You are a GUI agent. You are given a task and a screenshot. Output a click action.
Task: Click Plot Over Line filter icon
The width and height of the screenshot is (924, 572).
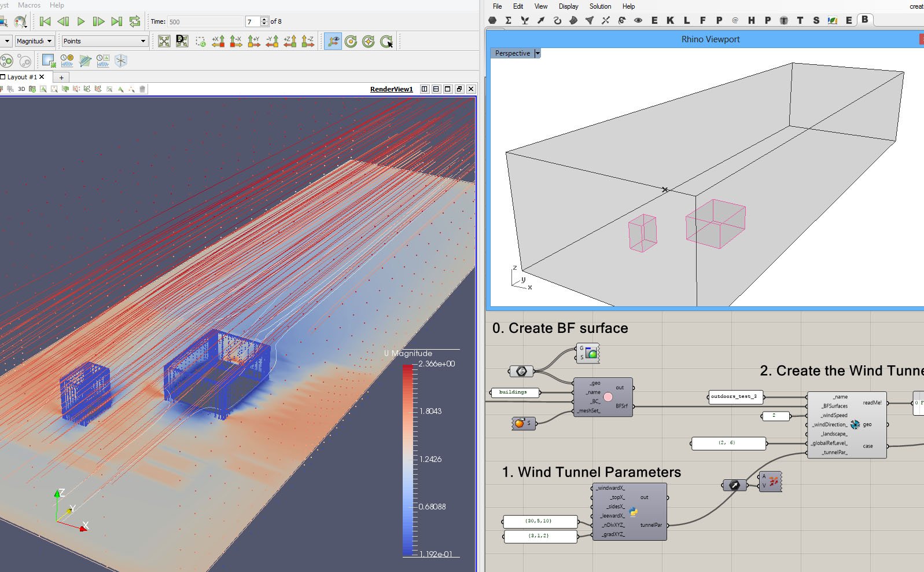pyautogui.click(x=85, y=61)
